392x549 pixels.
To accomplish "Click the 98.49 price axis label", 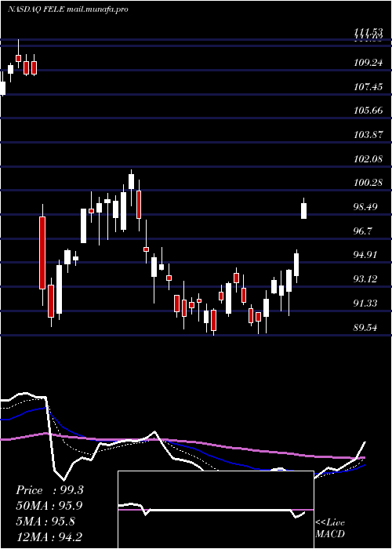I will click(x=366, y=207).
